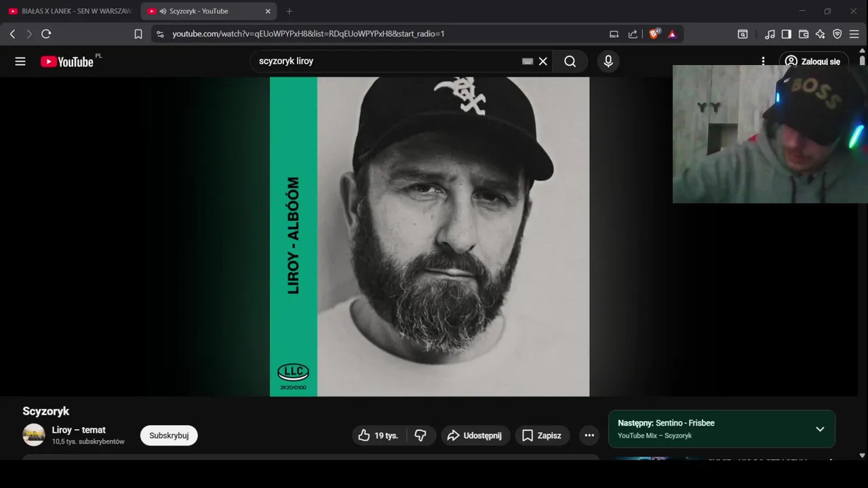Viewport: 868px width, 488px height.
Task: Open the Liroy – temat channel name
Action: coord(79,430)
